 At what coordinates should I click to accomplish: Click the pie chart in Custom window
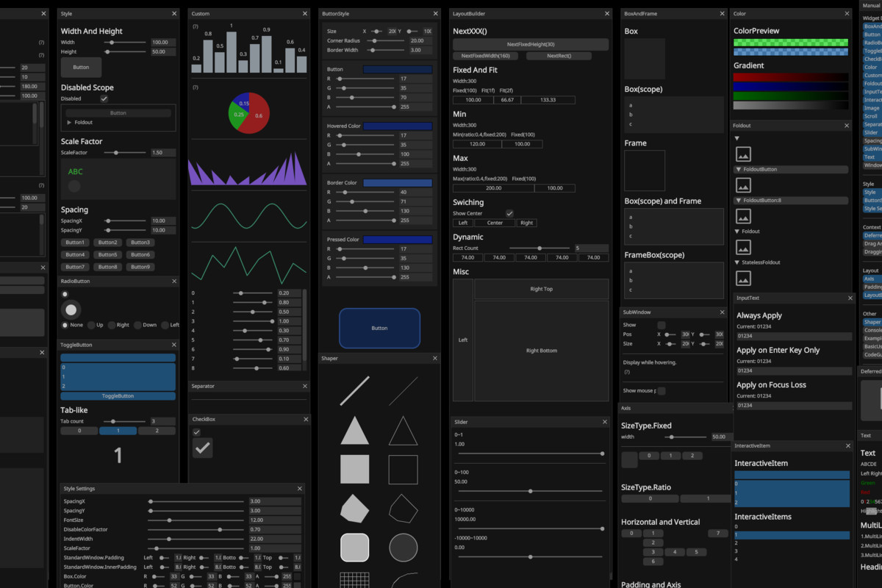[x=249, y=112]
